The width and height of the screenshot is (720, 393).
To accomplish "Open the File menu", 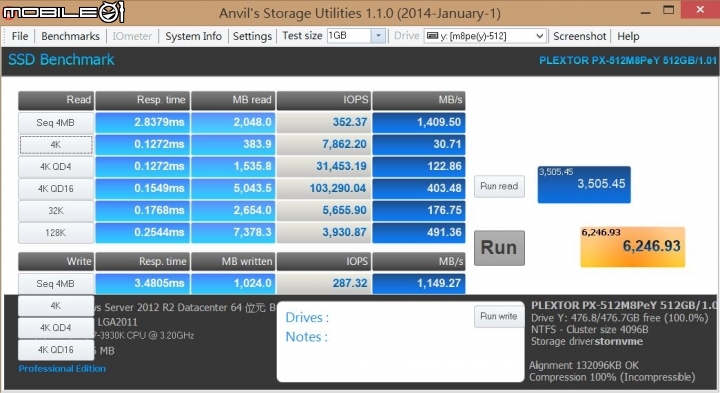I will [20, 36].
